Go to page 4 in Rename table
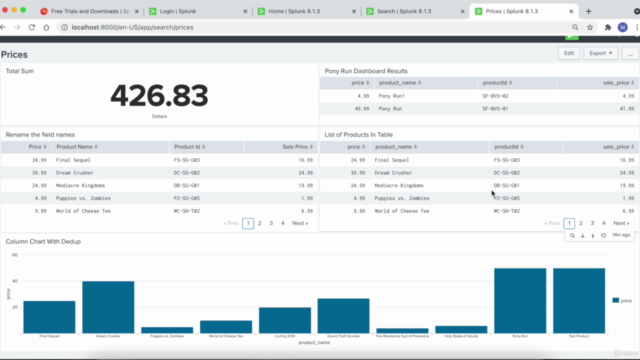 [x=282, y=223]
